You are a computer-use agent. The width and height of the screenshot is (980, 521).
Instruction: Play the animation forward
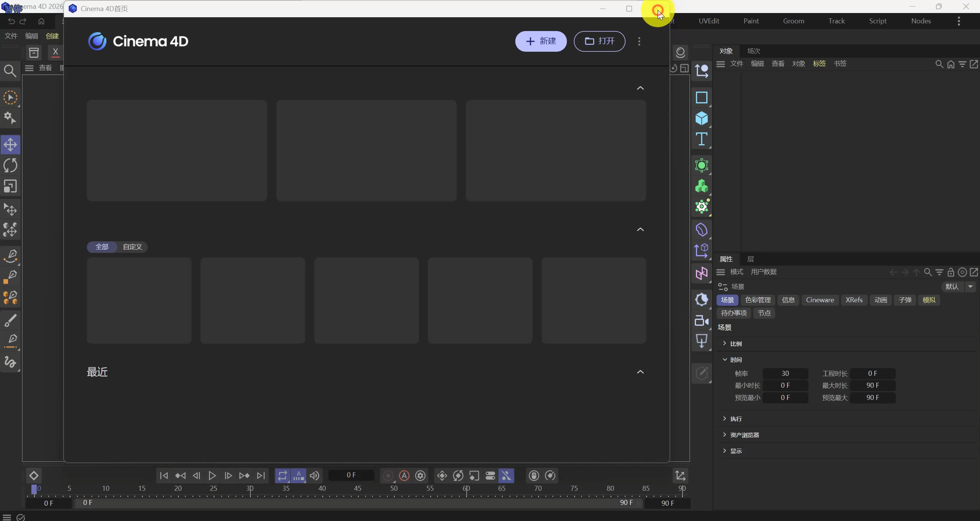point(212,476)
